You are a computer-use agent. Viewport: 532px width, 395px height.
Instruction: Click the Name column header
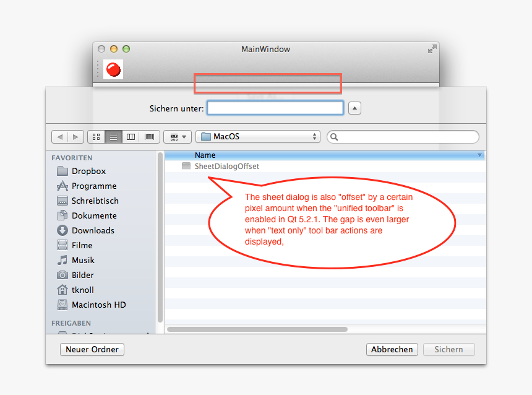click(205, 155)
